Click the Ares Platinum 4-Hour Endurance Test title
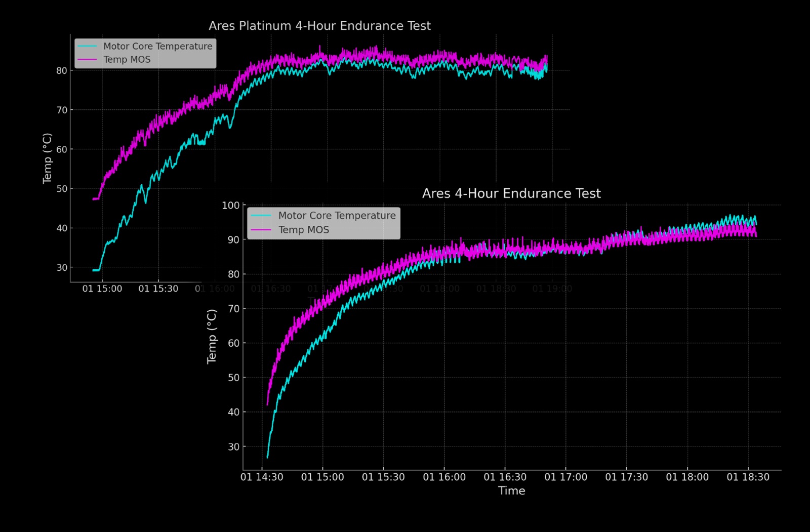The width and height of the screenshot is (810, 532). coord(319,26)
